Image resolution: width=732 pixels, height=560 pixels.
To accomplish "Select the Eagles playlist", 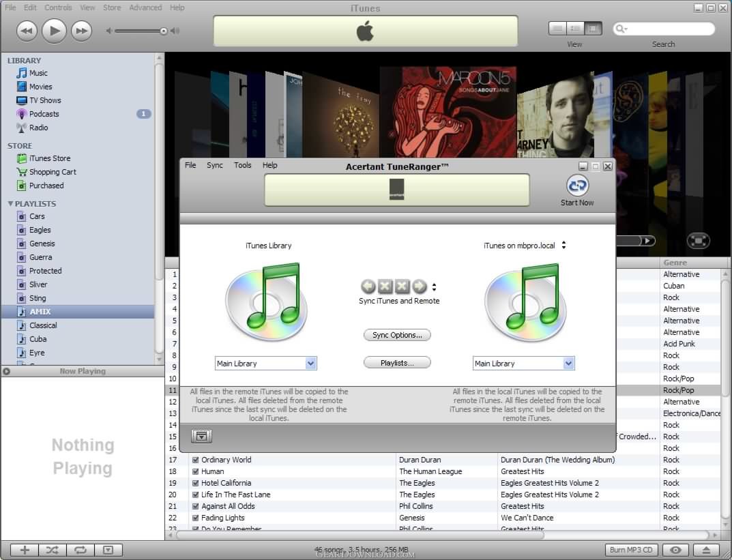I will (40, 230).
